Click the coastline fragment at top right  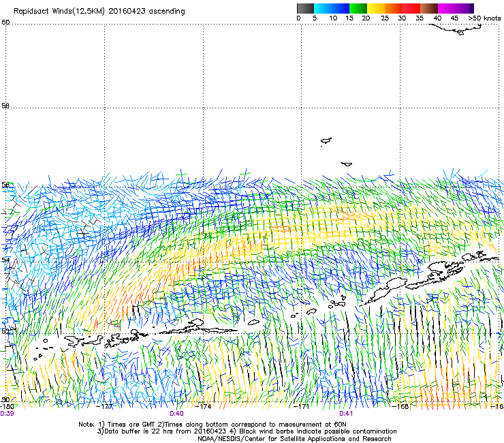click(456, 29)
